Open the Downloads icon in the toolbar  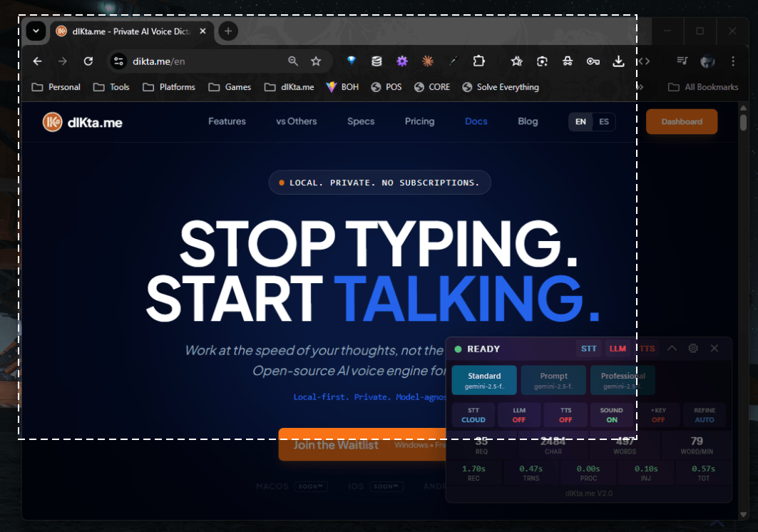point(618,61)
